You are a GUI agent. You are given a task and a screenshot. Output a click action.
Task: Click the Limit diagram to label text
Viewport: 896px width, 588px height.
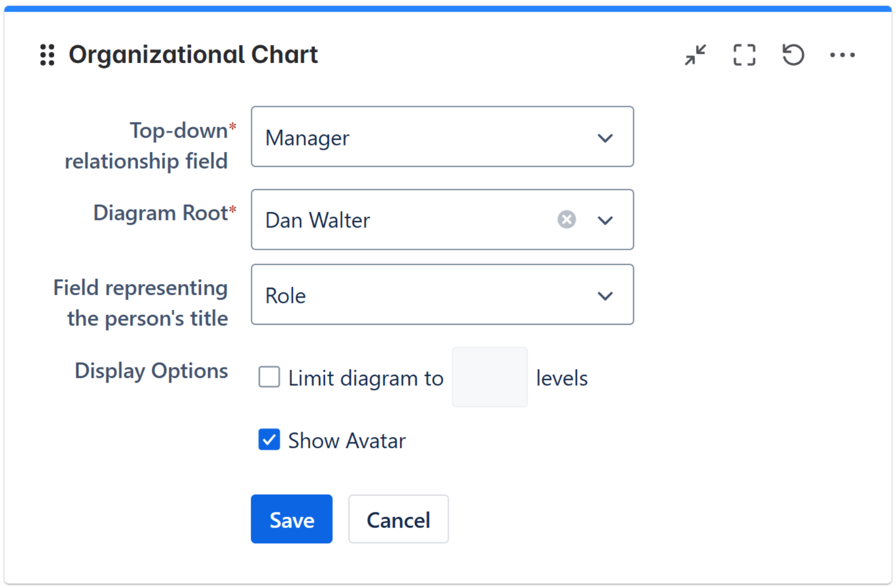click(x=366, y=378)
